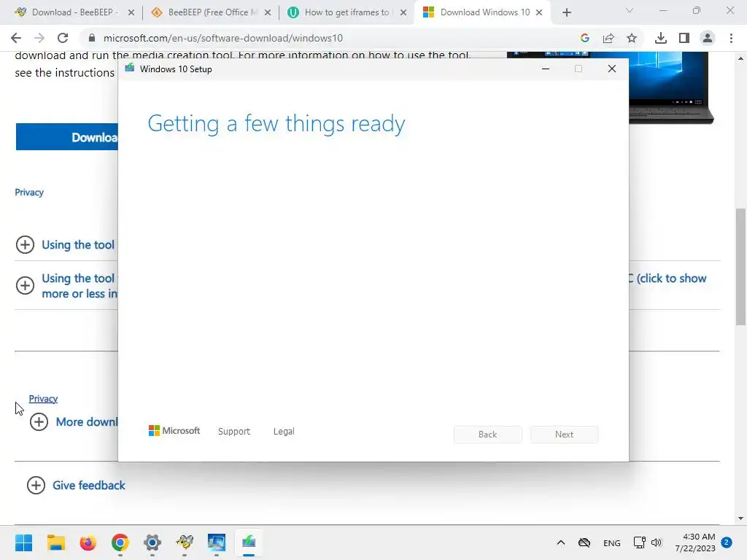Bookmark this page with star icon

point(632,38)
